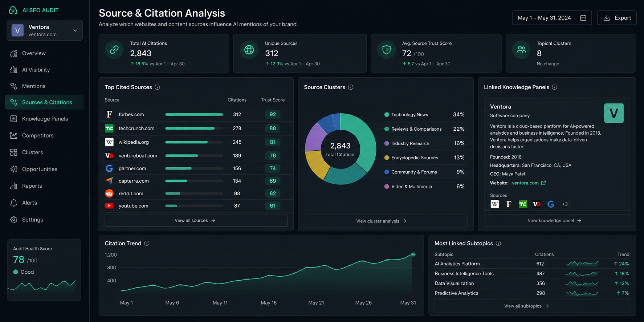Click the AI SEO Audit logo icon

click(x=13, y=10)
